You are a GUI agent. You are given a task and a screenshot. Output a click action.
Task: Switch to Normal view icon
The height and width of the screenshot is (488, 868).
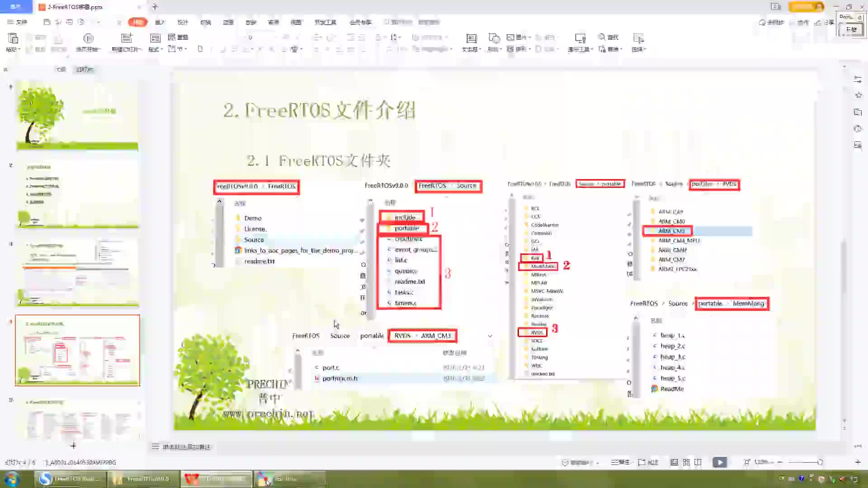(674, 462)
